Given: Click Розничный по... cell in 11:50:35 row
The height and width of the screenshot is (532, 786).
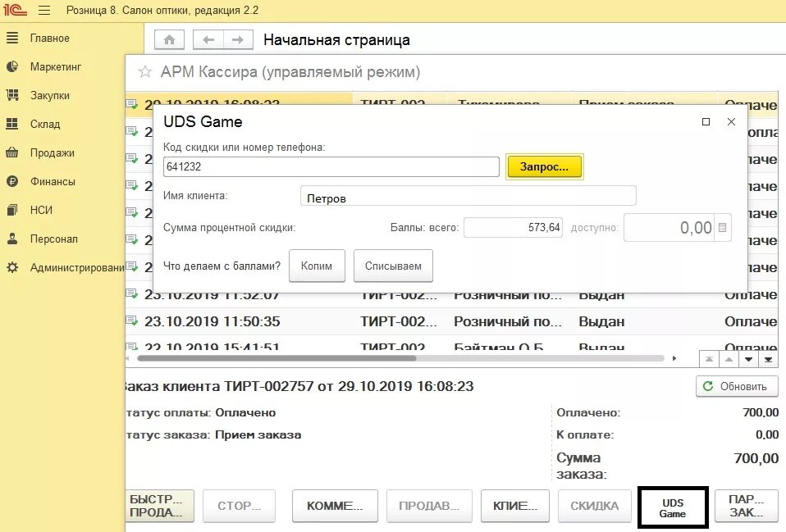Looking at the screenshot, I should point(508,321).
